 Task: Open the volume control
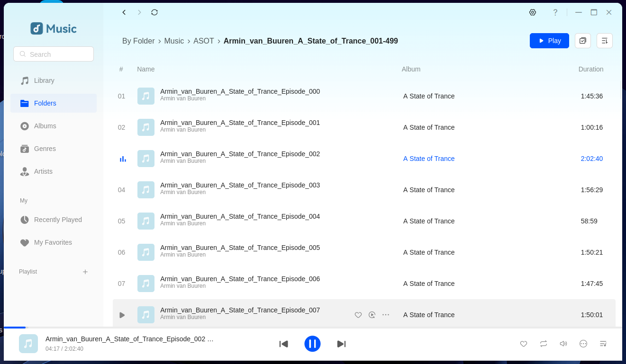563,344
